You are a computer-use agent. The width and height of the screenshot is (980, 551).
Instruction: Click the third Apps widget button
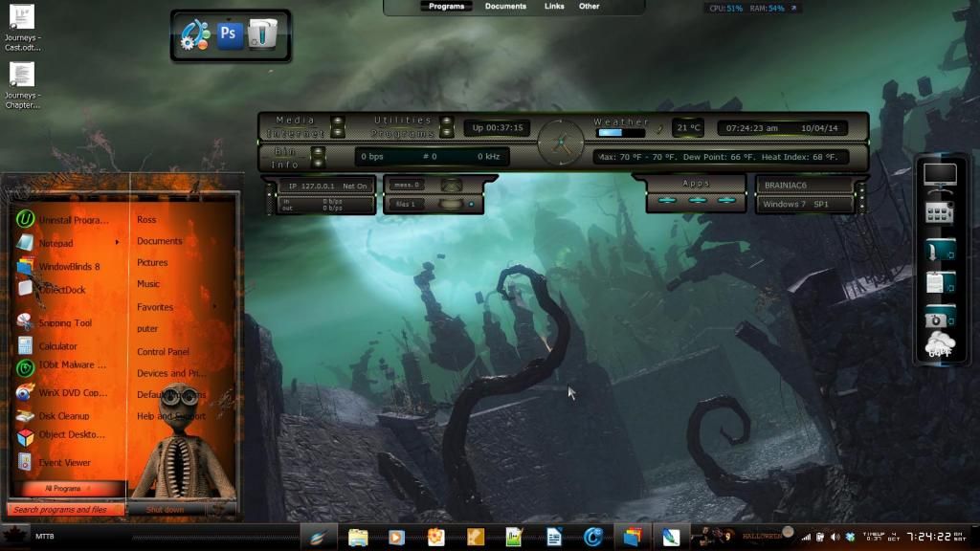click(x=726, y=201)
